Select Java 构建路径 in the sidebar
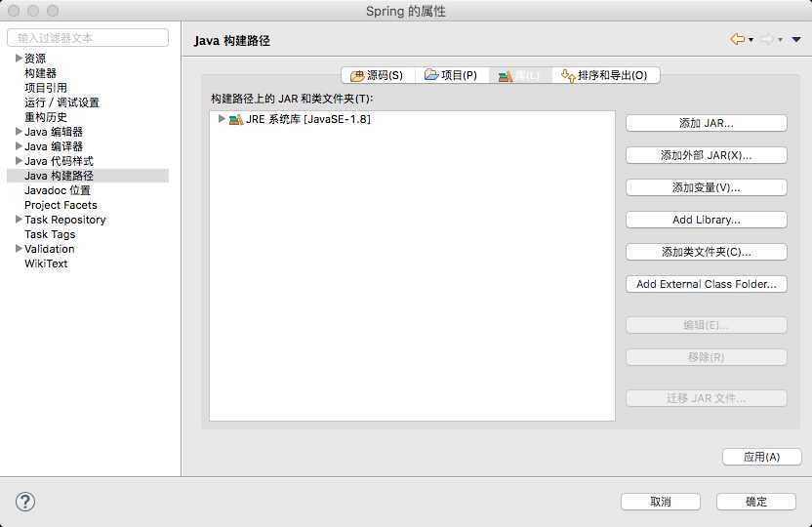Image resolution: width=812 pixels, height=527 pixels. point(88,176)
